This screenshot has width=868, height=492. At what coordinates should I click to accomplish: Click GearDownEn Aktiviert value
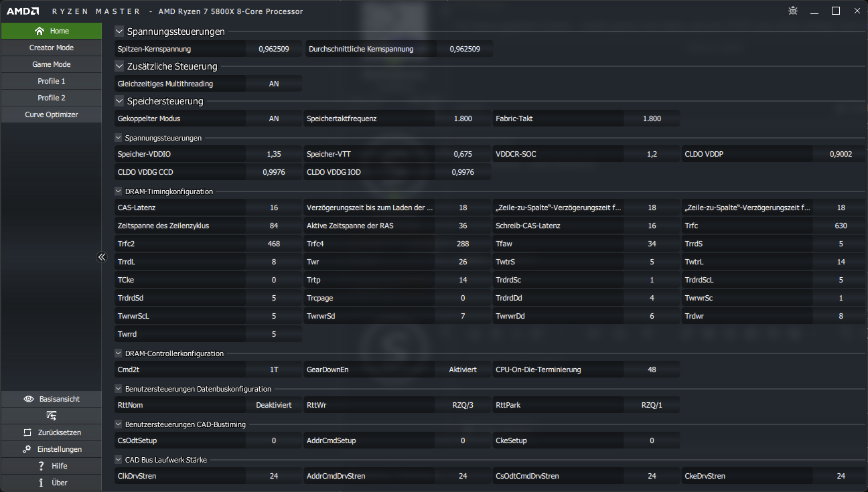click(x=463, y=370)
